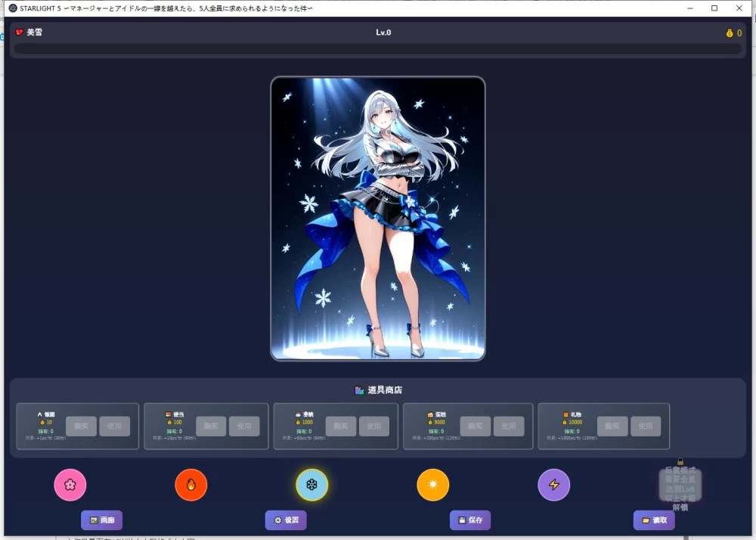Click the 便当 bento box icon
The height and width of the screenshot is (540, 756).
coord(169,414)
